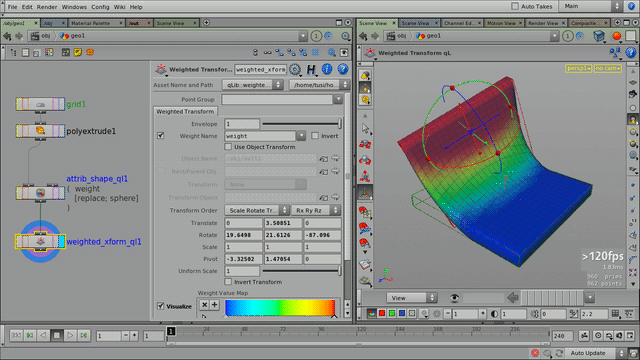Click the orange render sphere icon
Viewport: 640px width, 360px height.
[x=616, y=36]
